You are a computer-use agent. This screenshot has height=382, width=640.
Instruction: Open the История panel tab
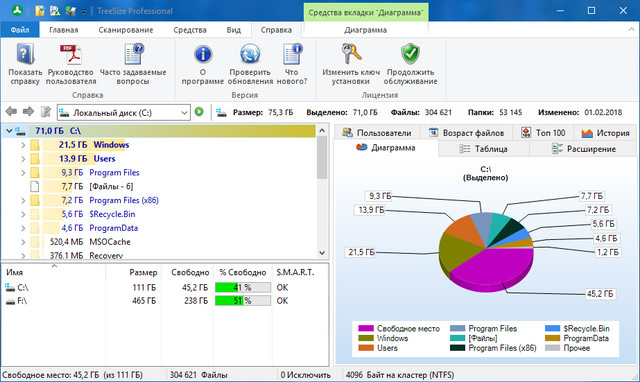tap(605, 133)
